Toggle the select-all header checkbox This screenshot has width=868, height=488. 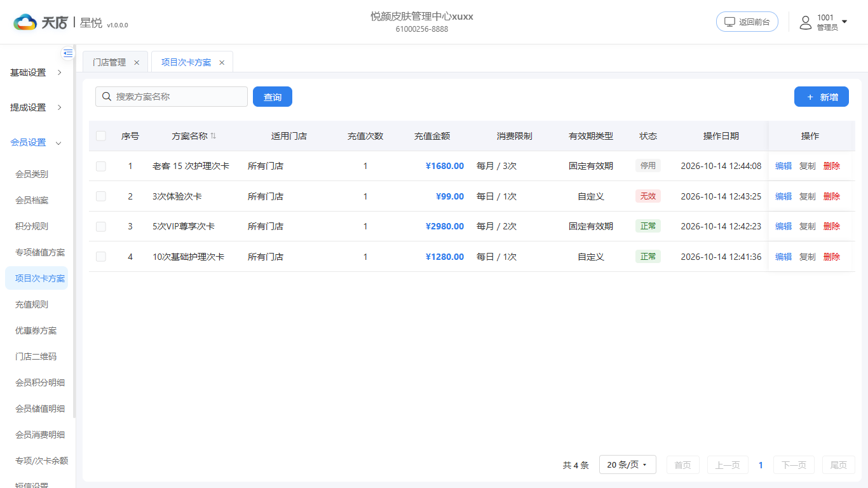(101, 136)
